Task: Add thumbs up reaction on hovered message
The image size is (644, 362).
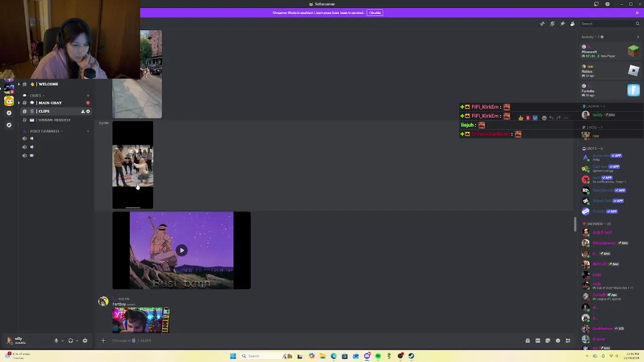Action: coord(521,118)
